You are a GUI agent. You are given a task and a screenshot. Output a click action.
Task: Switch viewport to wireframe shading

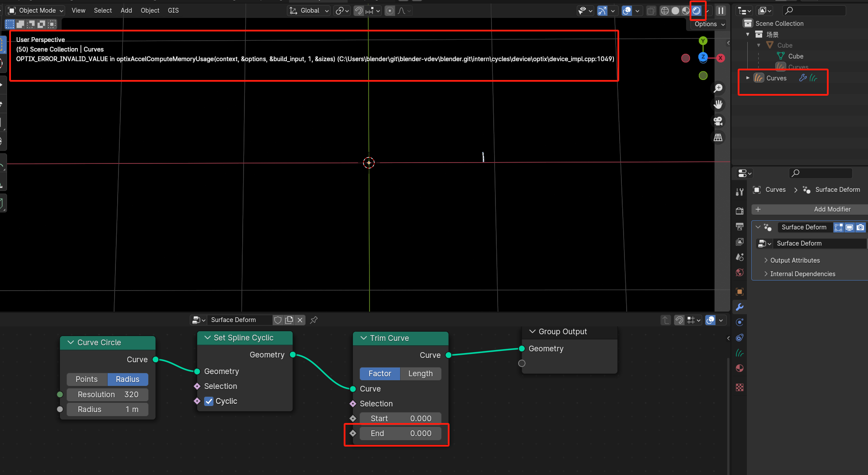pyautogui.click(x=665, y=10)
